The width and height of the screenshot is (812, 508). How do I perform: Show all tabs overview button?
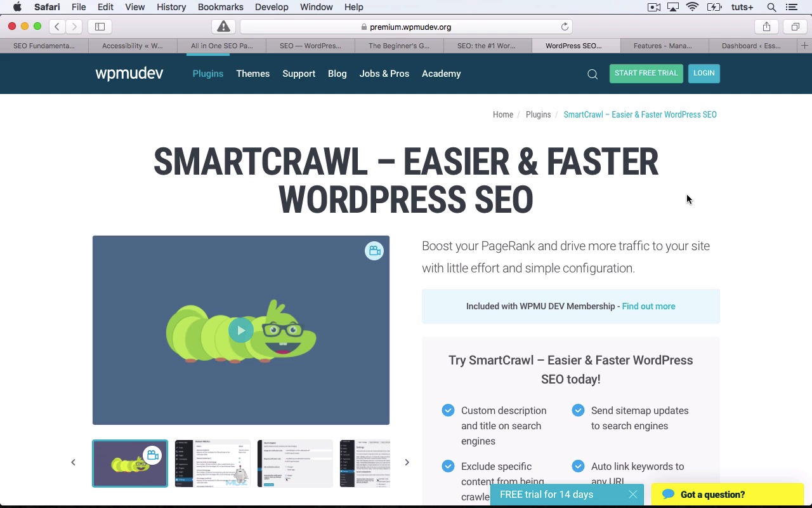click(x=795, y=27)
